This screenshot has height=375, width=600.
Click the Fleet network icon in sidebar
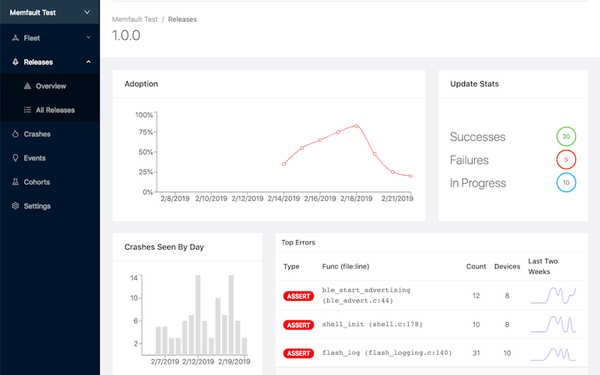coord(15,38)
